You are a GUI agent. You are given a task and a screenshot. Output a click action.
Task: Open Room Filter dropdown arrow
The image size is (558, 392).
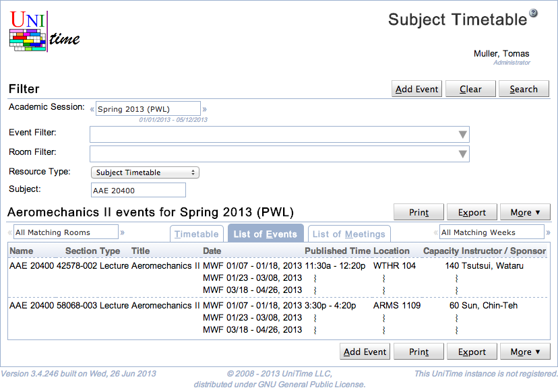click(x=462, y=154)
